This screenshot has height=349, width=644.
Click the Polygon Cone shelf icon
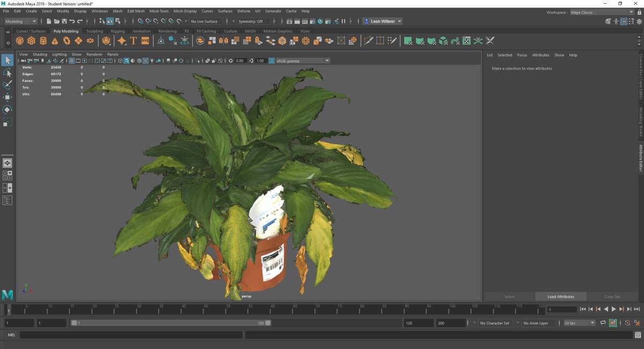[x=55, y=41]
